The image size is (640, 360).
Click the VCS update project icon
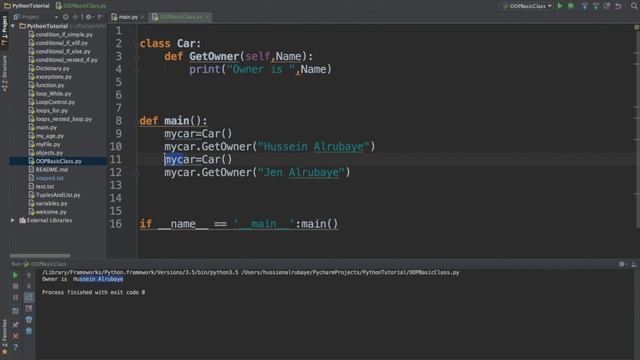pyautogui.click(x=585, y=6)
